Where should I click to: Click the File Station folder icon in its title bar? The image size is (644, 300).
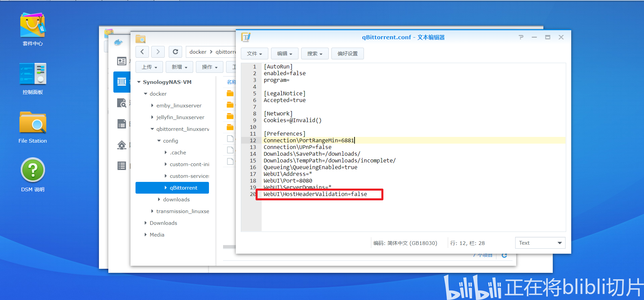pyautogui.click(x=141, y=39)
